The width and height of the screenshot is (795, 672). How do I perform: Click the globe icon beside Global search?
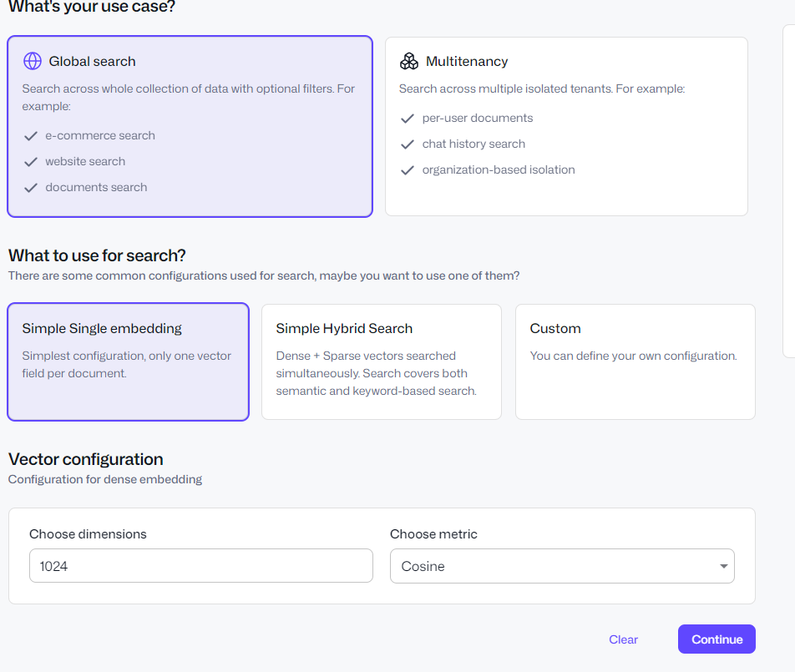(32, 61)
